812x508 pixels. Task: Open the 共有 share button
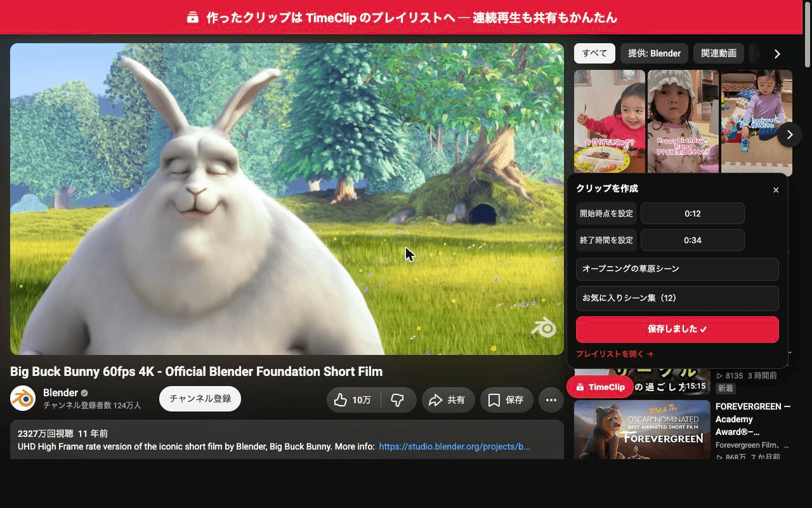pyautogui.click(x=448, y=400)
